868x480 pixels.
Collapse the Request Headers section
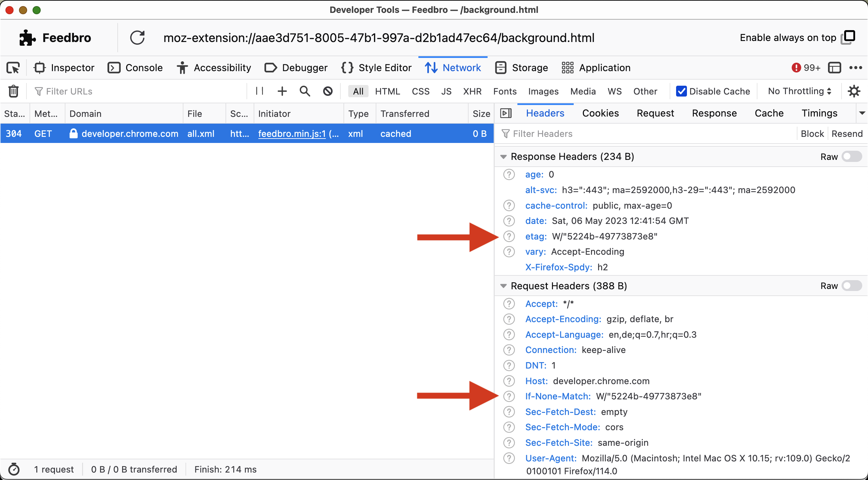tap(504, 286)
